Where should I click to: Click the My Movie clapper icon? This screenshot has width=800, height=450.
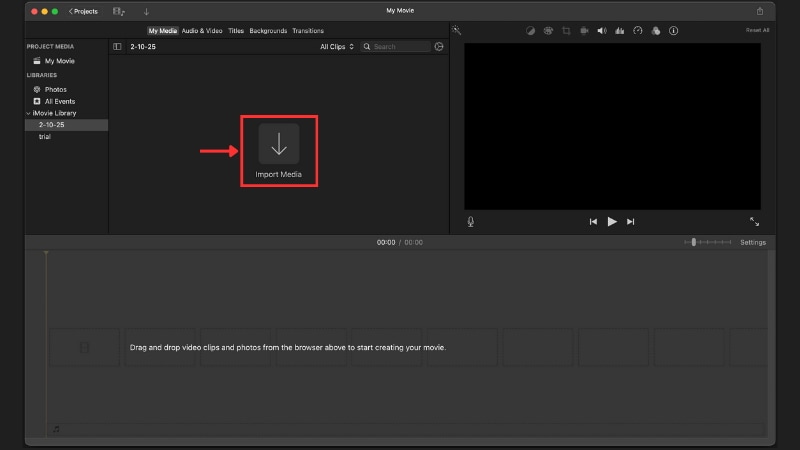click(x=37, y=61)
